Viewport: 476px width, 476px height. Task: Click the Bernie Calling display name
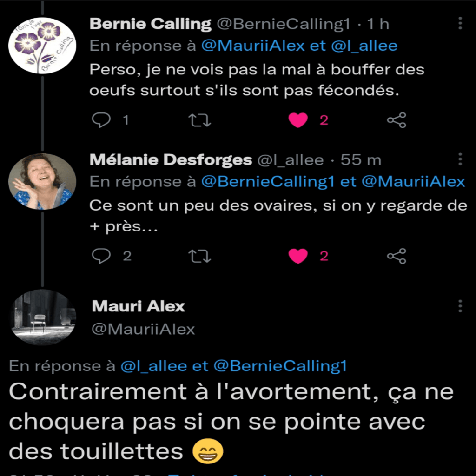(150, 24)
